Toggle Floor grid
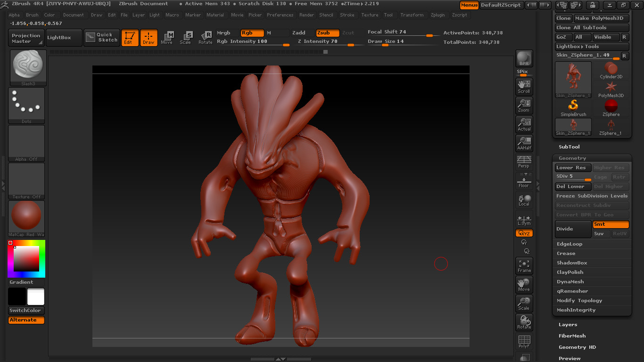The image size is (644, 362). (x=524, y=181)
